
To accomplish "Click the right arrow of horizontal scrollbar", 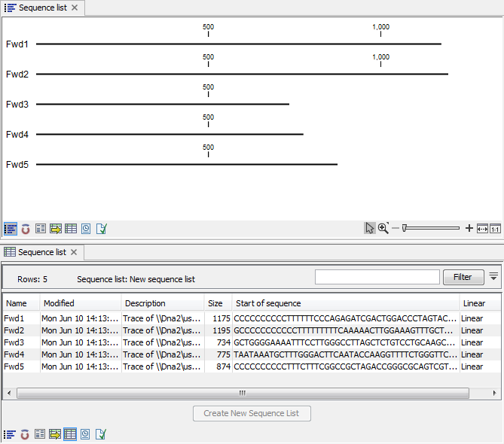I will click(494, 394).
